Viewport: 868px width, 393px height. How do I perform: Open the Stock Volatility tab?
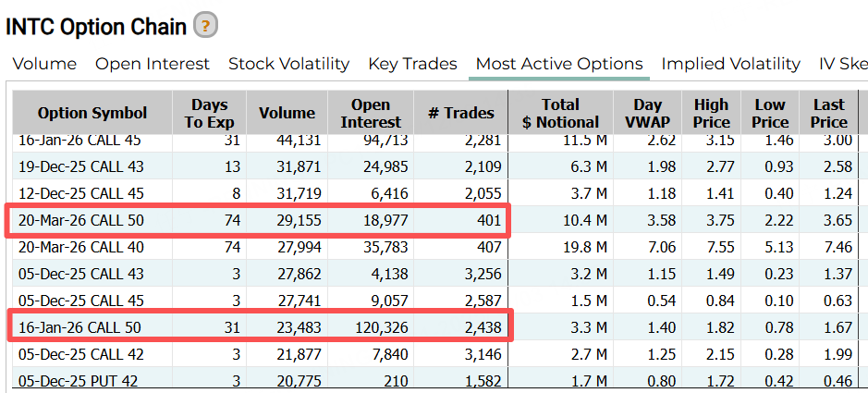(x=288, y=64)
